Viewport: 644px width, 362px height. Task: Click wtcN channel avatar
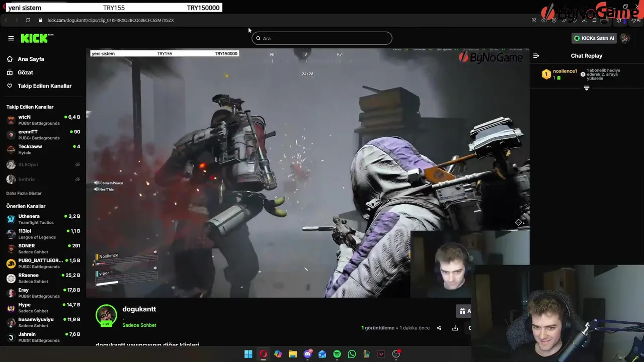(11, 120)
